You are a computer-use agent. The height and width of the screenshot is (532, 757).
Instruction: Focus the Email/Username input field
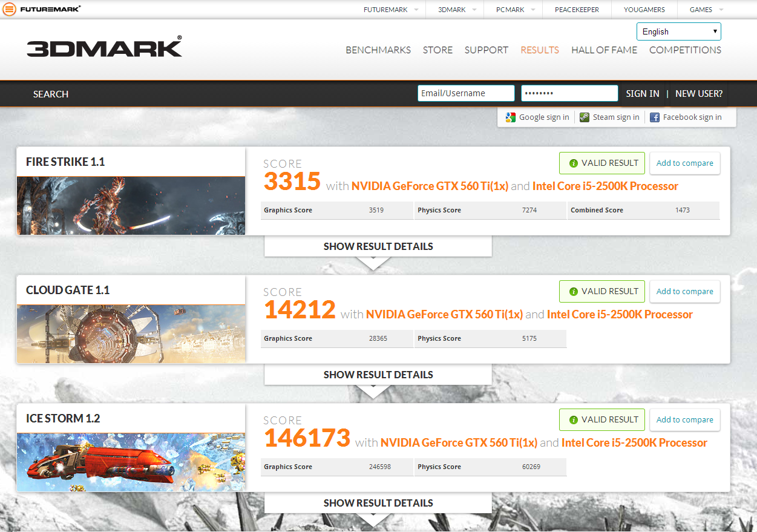pos(465,93)
